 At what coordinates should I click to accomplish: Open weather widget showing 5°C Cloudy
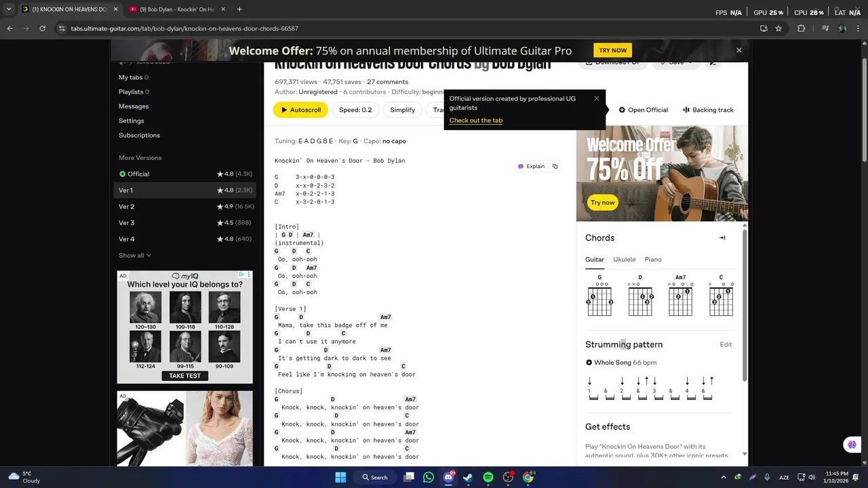click(23, 477)
